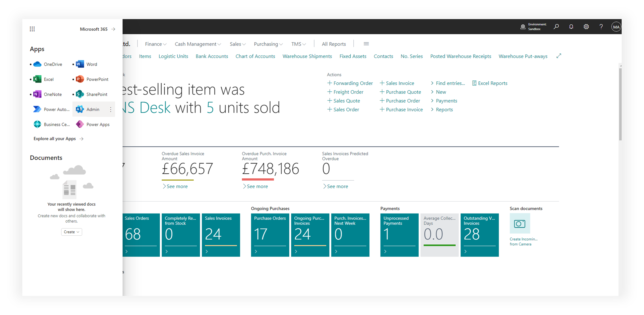
Task: Expand the Finance menu dropdown
Action: (156, 44)
